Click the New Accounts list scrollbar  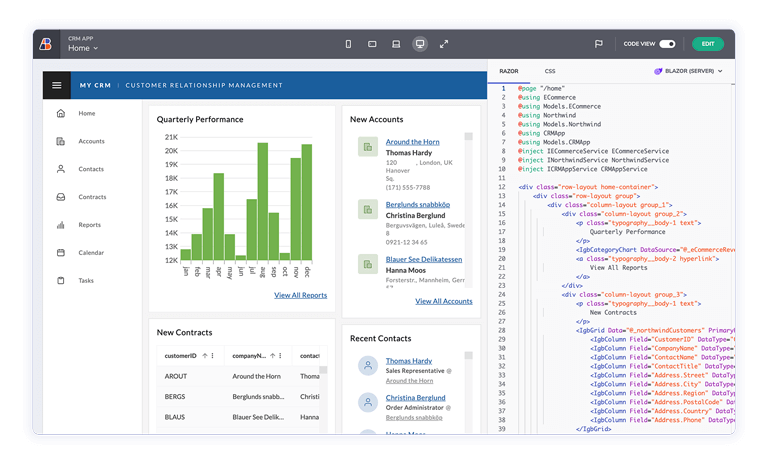[x=468, y=180]
